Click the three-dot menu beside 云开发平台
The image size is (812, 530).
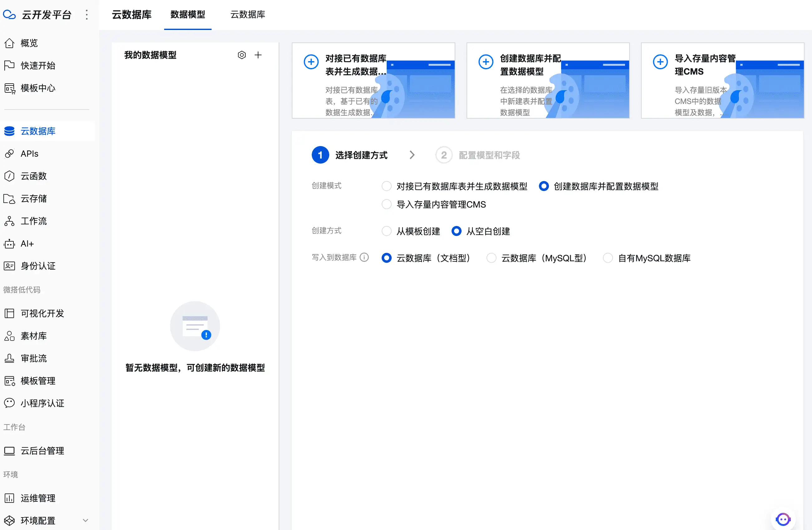tap(87, 15)
